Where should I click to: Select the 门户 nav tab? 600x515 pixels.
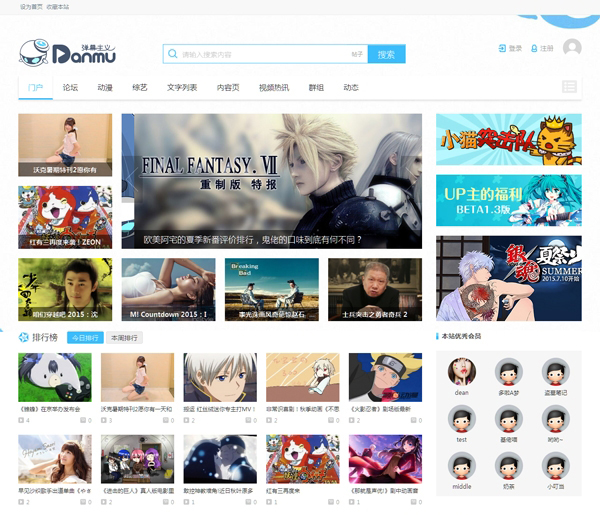[36, 88]
